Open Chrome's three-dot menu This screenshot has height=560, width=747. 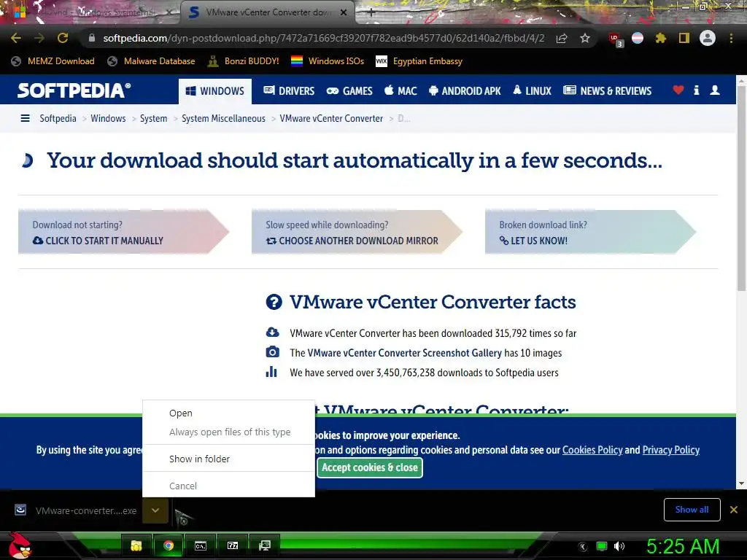[731, 38]
